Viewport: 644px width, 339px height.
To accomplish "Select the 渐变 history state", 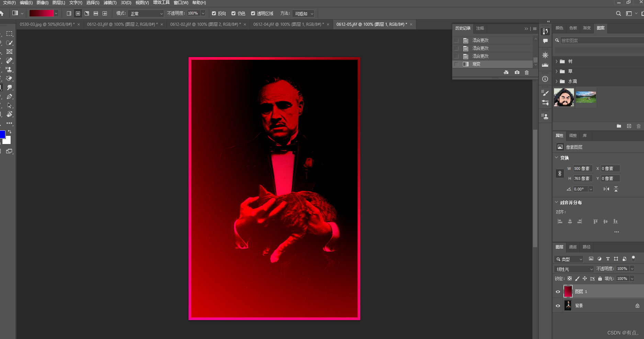I will point(493,64).
